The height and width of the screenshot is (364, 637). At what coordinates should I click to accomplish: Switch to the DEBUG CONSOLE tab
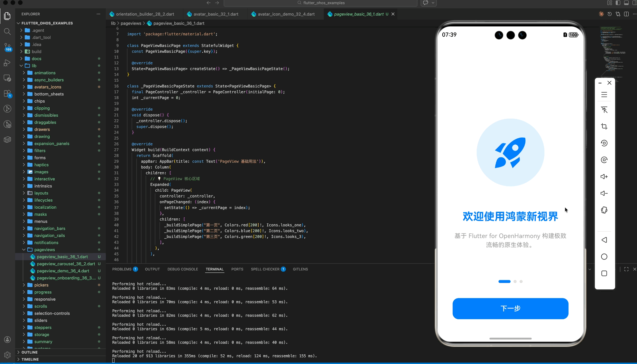182,269
